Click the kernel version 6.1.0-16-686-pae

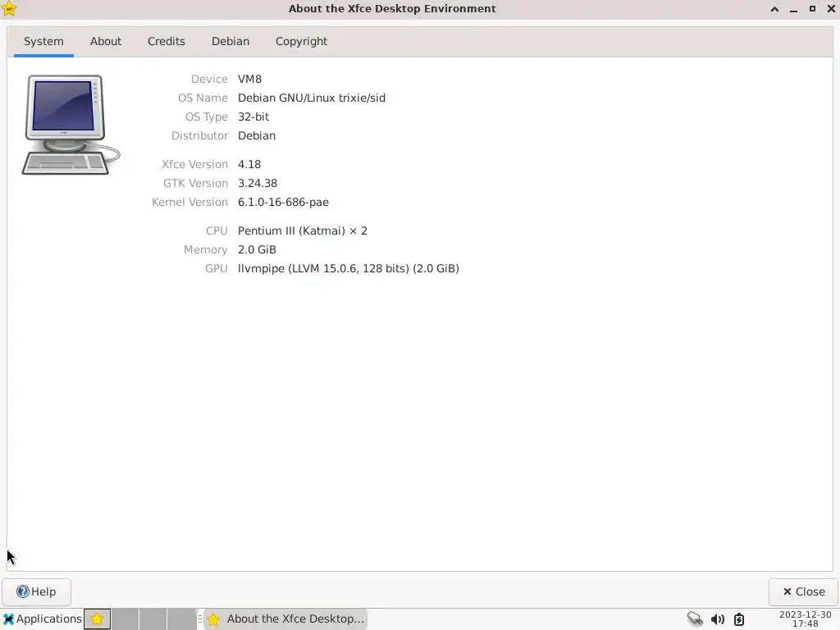(x=283, y=202)
